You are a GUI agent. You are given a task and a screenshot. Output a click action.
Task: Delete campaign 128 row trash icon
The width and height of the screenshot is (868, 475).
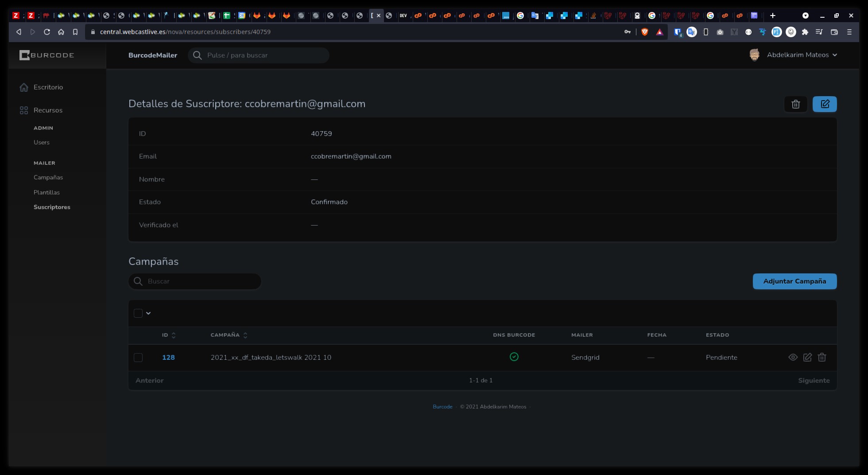822,357
